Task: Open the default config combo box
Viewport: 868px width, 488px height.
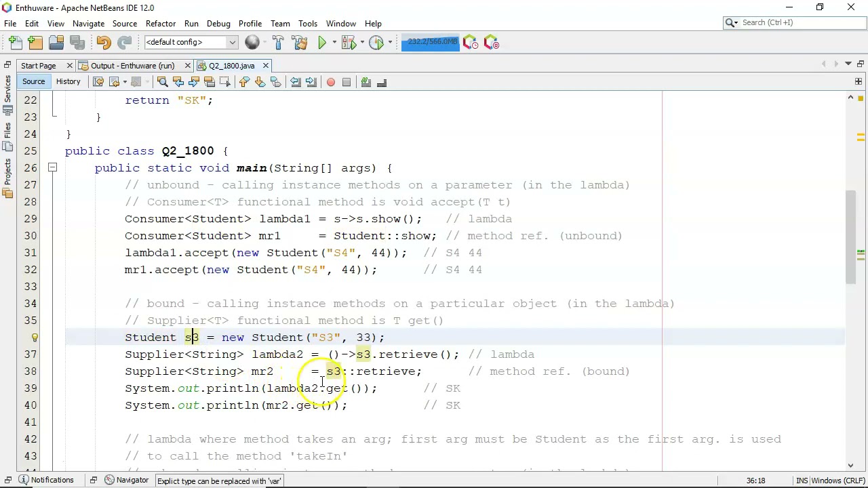Action: tap(191, 42)
